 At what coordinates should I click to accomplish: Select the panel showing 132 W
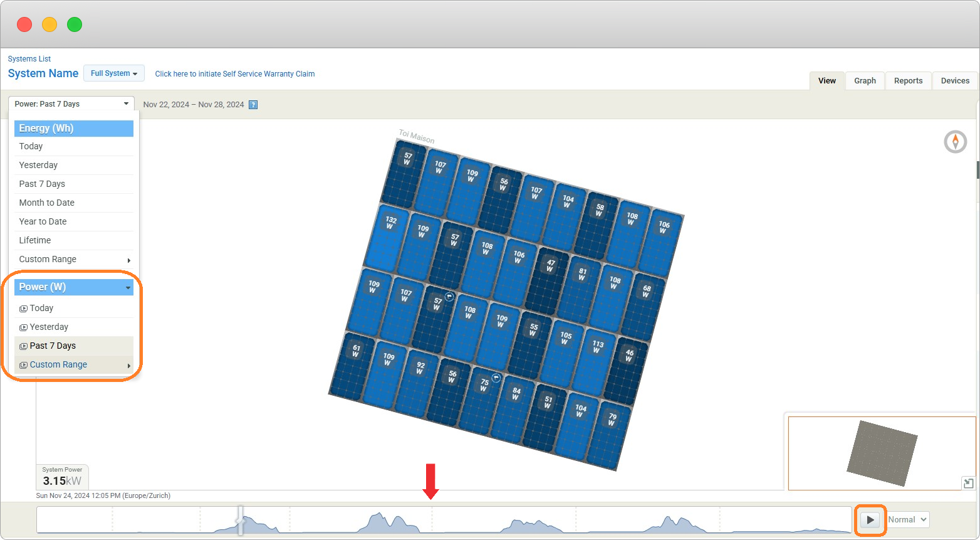387,239
